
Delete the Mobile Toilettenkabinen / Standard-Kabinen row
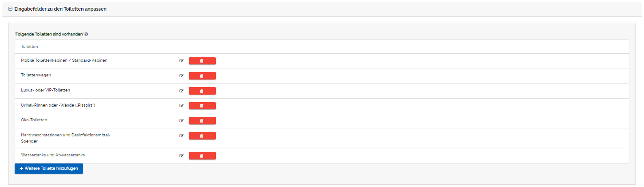click(x=202, y=61)
